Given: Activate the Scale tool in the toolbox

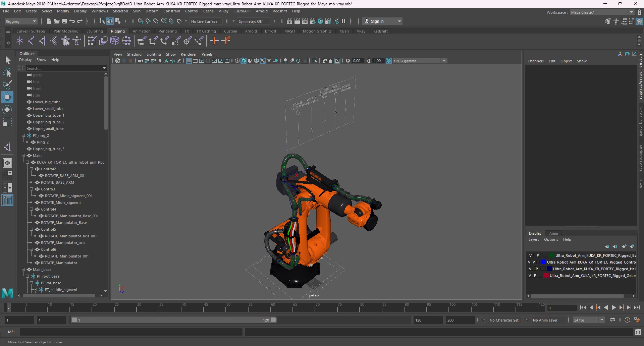Looking at the screenshot, I should [7, 122].
